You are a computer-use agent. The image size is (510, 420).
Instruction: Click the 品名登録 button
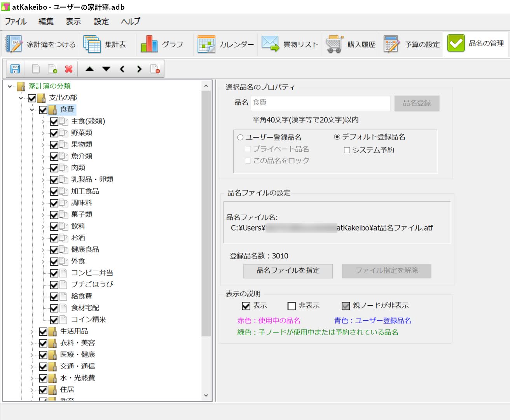pos(417,103)
